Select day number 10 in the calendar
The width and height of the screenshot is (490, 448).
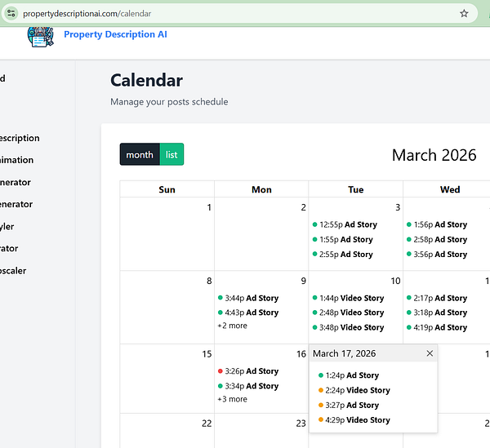[x=395, y=281]
